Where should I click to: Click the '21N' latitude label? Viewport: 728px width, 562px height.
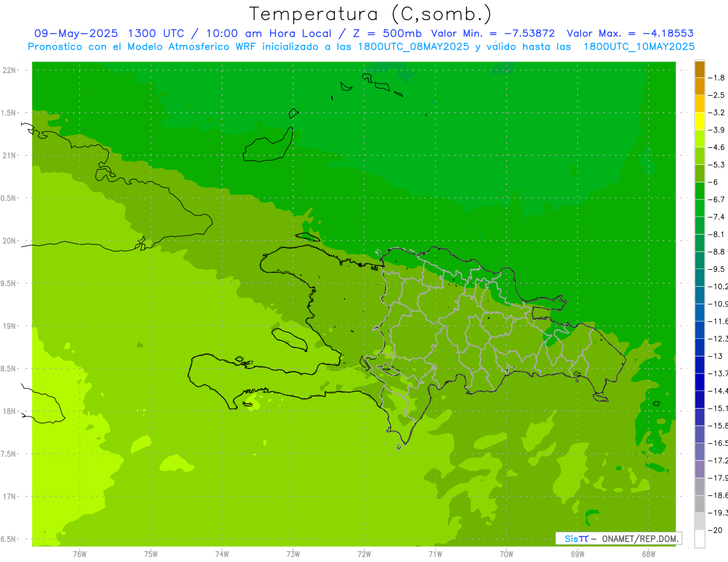coord(10,156)
